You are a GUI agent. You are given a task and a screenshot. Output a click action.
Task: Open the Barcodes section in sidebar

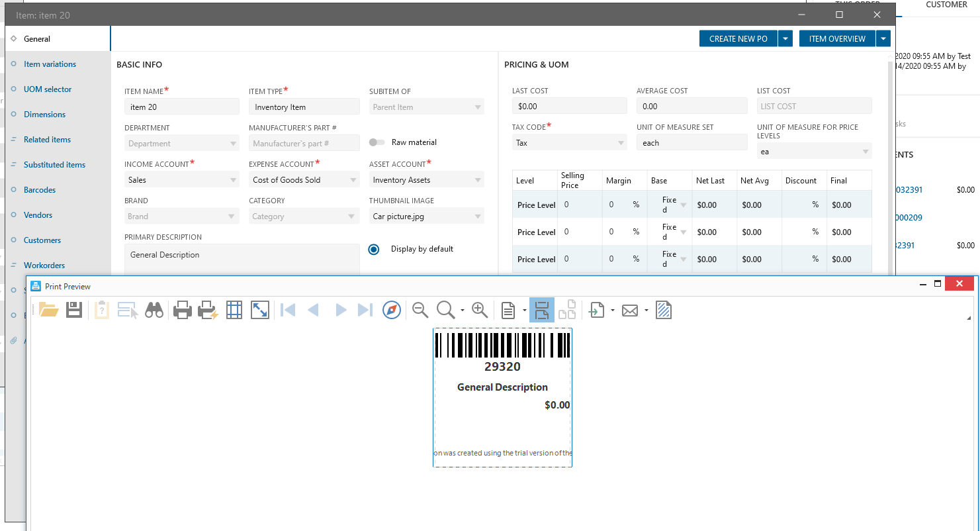[40, 190]
